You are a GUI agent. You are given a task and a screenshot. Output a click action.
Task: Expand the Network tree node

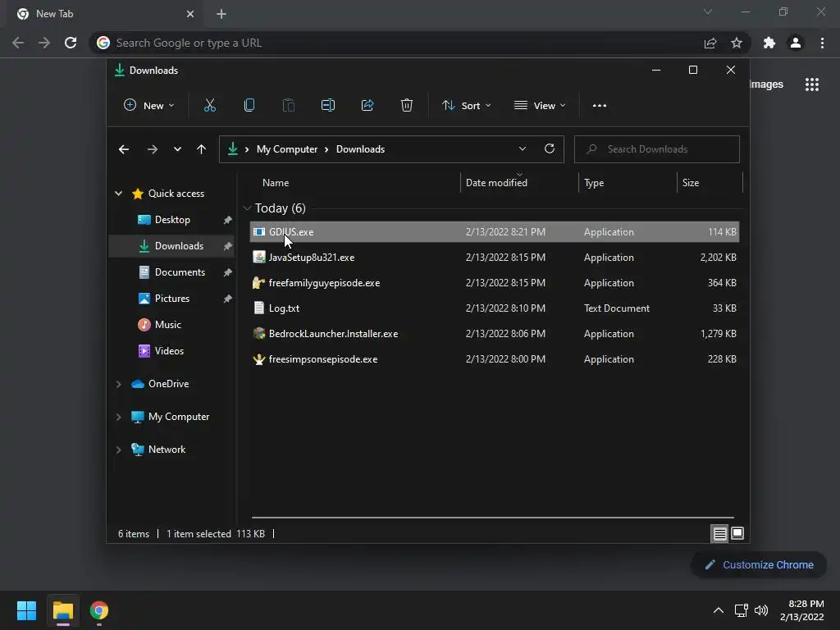[x=119, y=450]
